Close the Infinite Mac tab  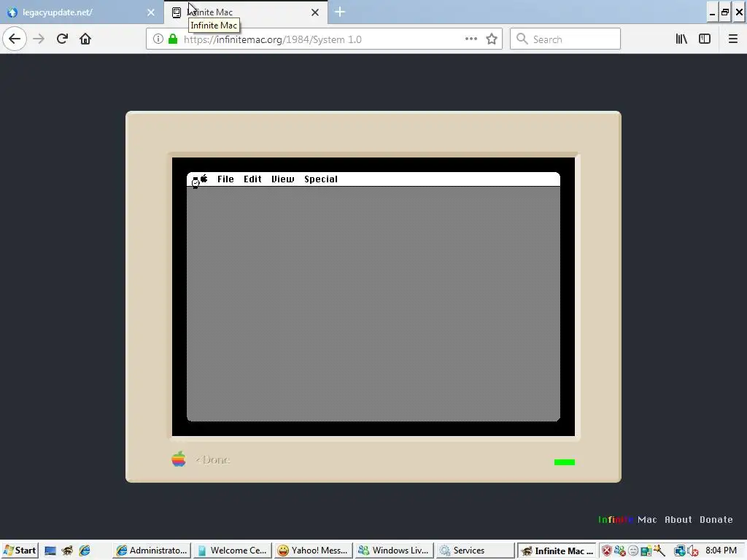coord(315,12)
